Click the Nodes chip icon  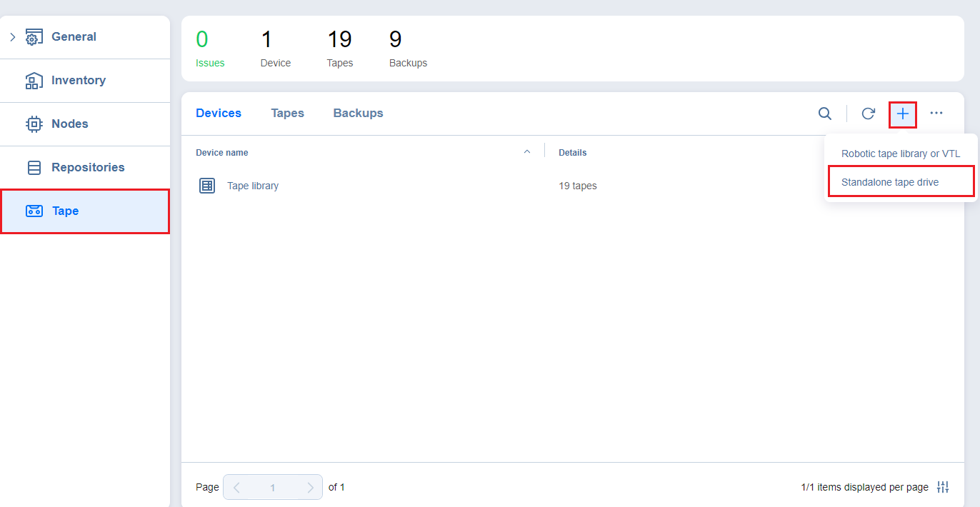(x=34, y=124)
